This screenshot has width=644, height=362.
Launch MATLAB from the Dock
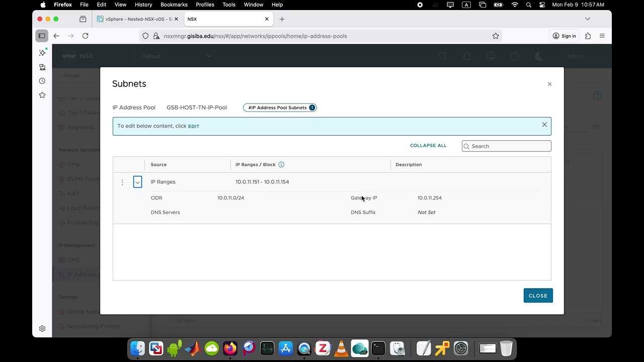193,348
